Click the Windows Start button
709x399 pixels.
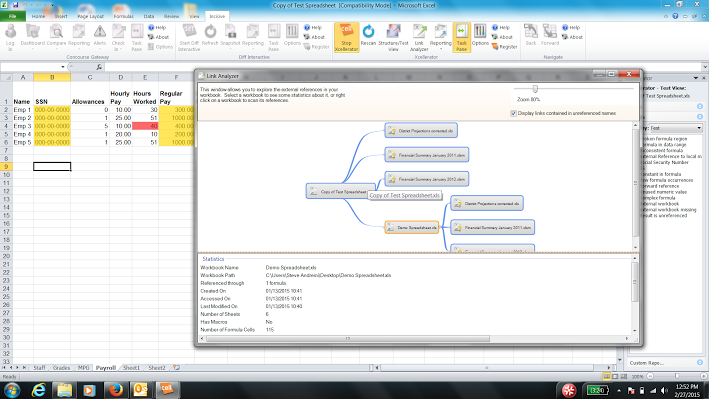pos(12,390)
